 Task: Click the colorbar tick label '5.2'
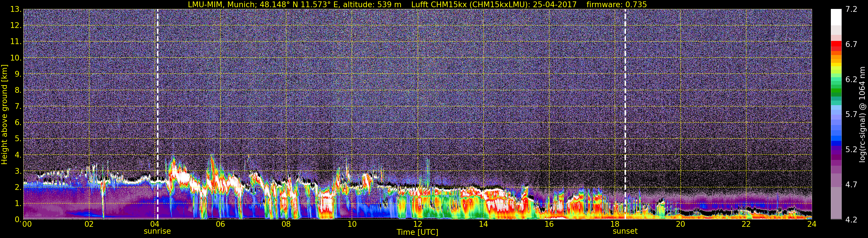851,150
